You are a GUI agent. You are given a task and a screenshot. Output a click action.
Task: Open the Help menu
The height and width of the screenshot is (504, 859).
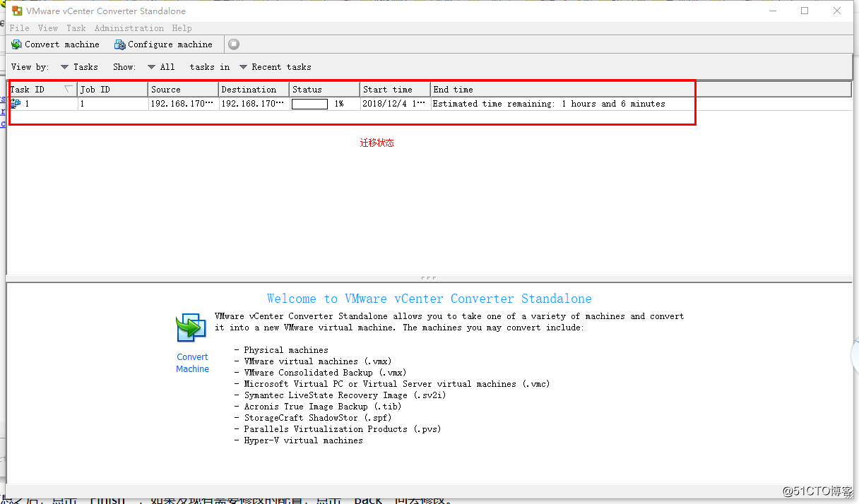182,28
